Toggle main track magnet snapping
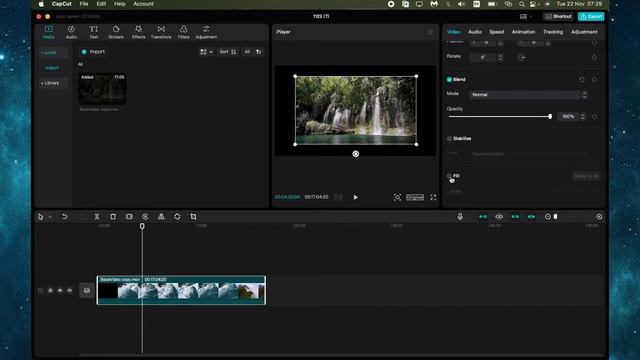This screenshot has height=360, width=640. pos(483,217)
